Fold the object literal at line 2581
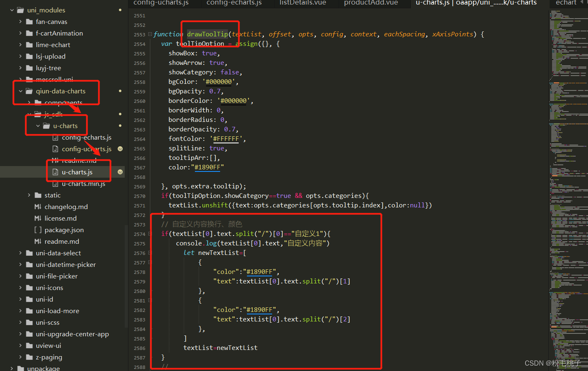Viewport: 588px width, 371px height. (150, 300)
